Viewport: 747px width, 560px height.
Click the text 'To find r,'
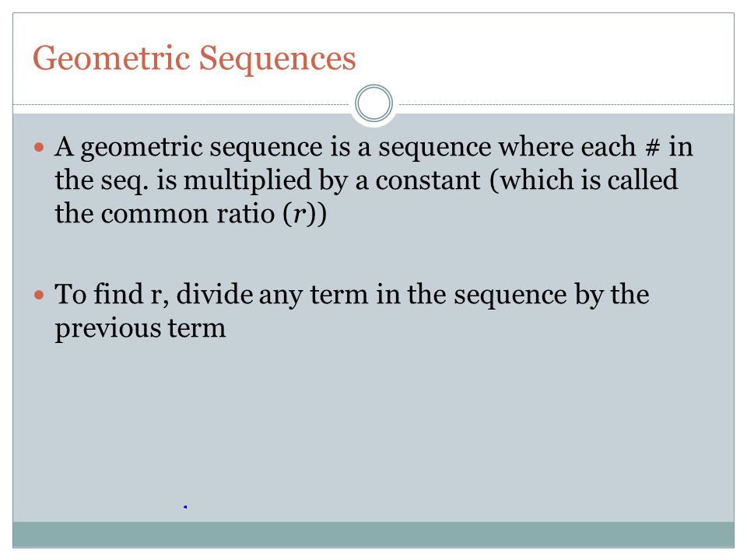click(112, 294)
